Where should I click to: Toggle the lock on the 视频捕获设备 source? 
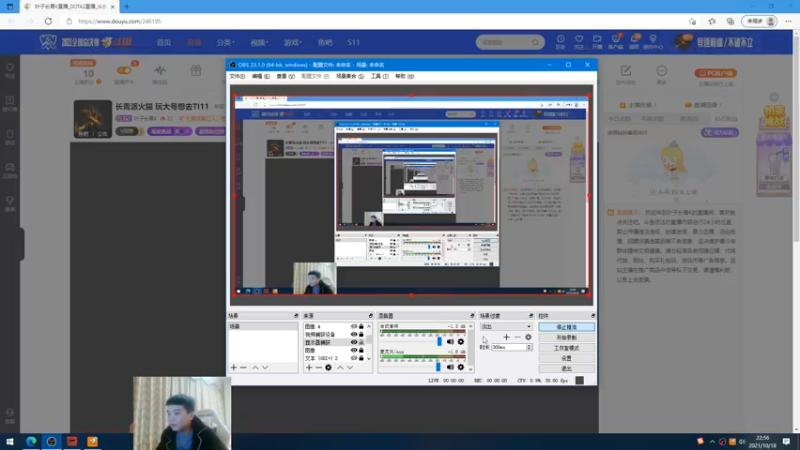pos(361,334)
